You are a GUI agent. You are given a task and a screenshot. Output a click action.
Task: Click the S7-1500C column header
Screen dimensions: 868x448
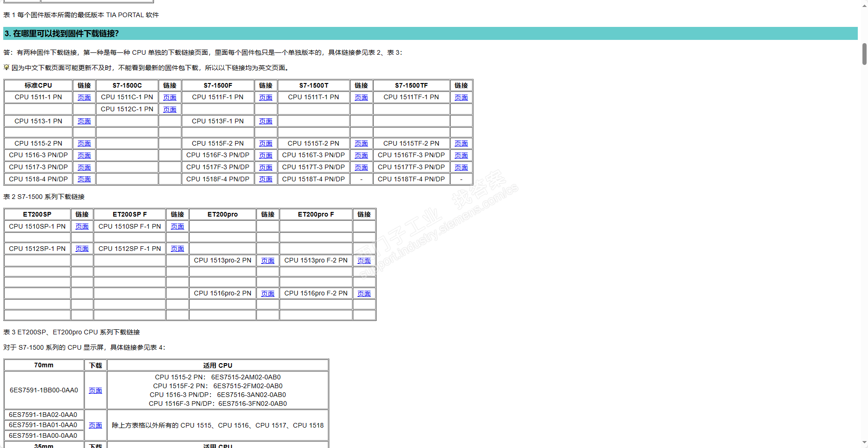pyautogui.click(x=127, y=85)
